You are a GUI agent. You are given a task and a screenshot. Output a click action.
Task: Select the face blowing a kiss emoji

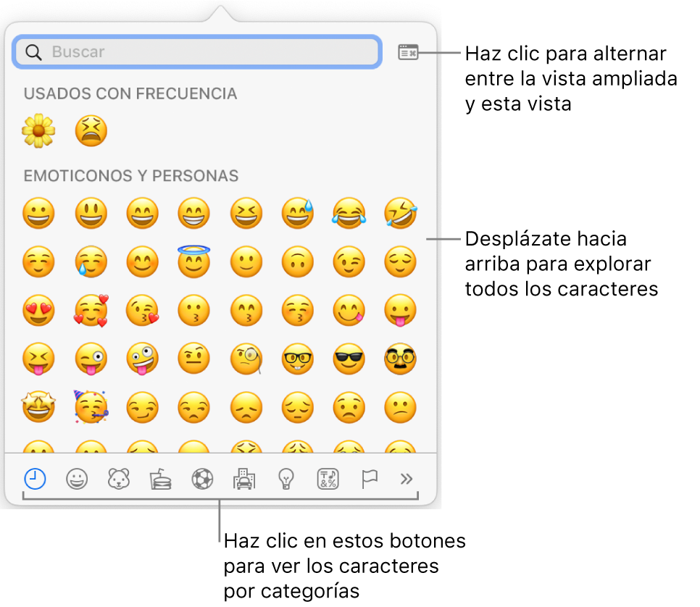point(143,310)
